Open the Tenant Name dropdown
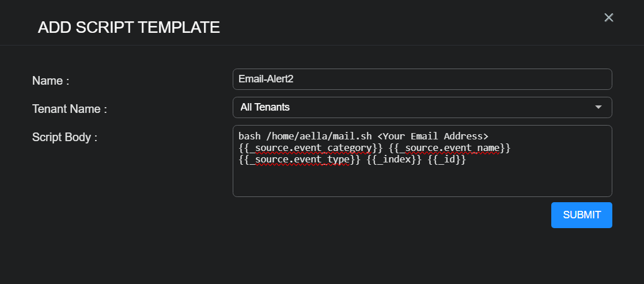The image size is (644, 284). pyautogui.click(x=422, y=107)
